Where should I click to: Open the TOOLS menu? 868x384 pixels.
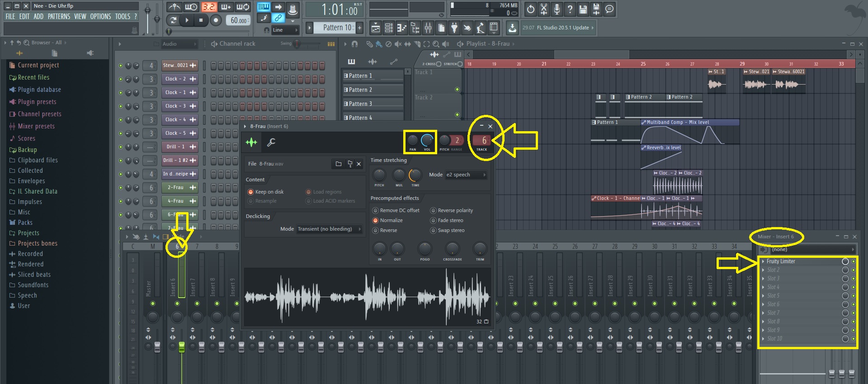(x=123, y=16)
